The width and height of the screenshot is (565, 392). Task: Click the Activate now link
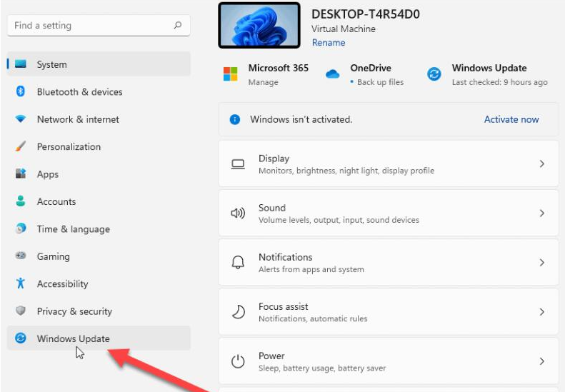(511, 119)
